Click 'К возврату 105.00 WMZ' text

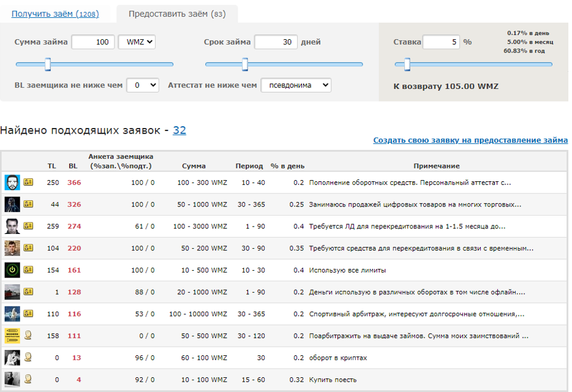[446, 86]
